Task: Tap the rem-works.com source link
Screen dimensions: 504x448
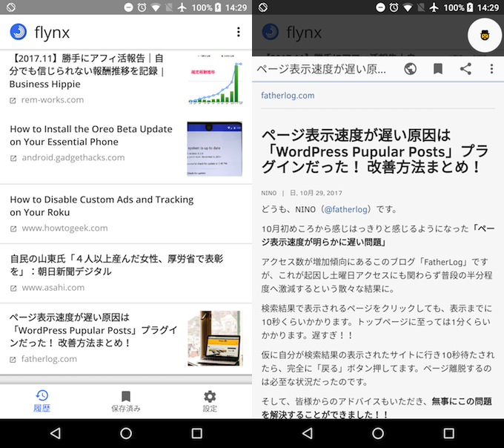Action: tap(53, 100)
